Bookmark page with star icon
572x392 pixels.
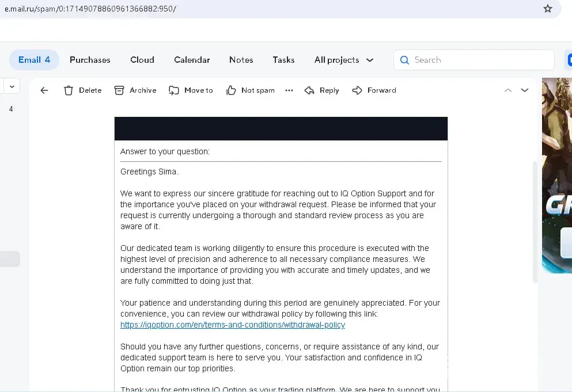tap(548, 9)
